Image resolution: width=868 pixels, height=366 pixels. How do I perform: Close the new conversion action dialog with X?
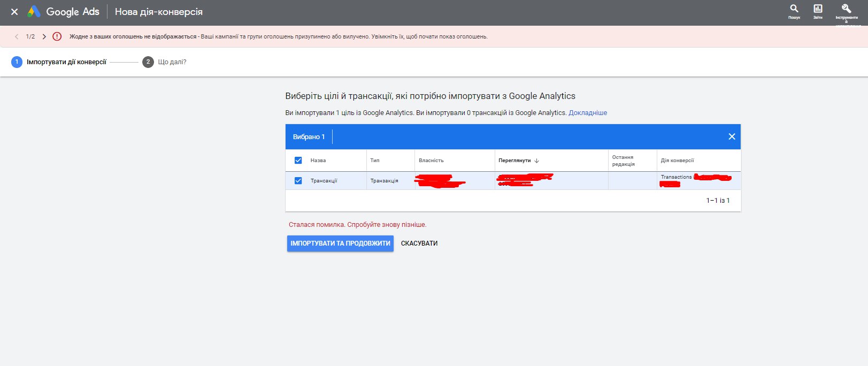pyautogui.click(x=14, y=12)
